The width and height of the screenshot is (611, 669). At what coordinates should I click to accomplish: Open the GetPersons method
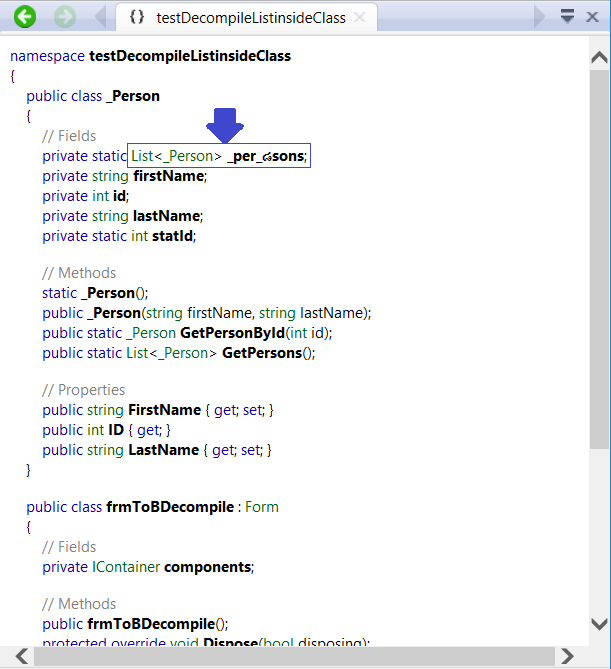coord(262,353)
